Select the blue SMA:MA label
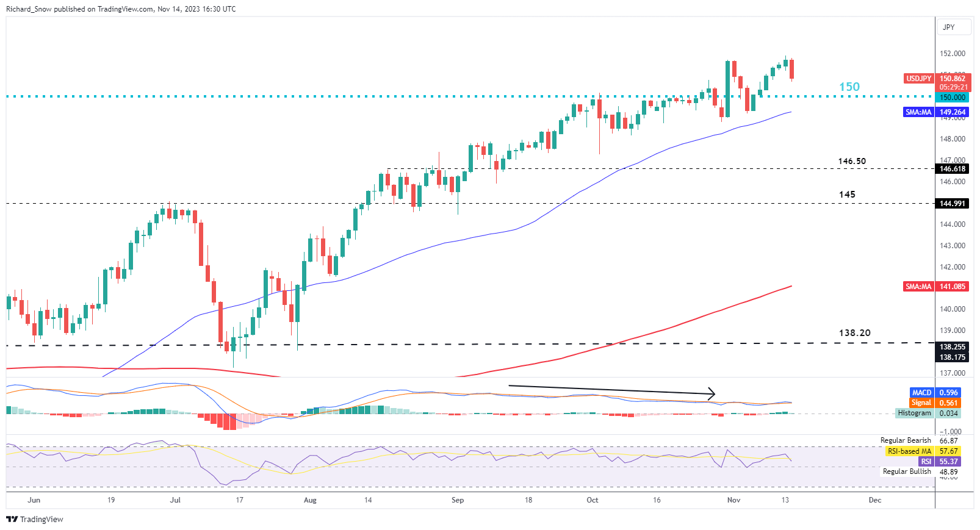The width and height of the screenshot is (980, 530). point(918,112)
